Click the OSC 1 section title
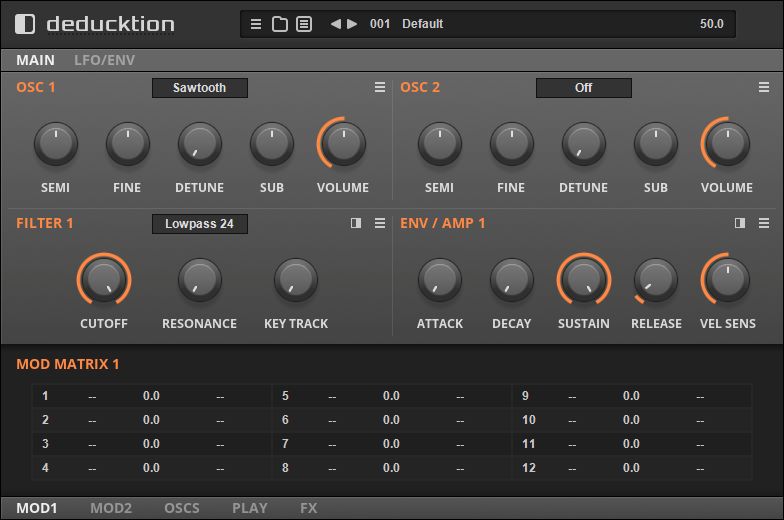The image size is (784, 520). (x=36, y=88)
